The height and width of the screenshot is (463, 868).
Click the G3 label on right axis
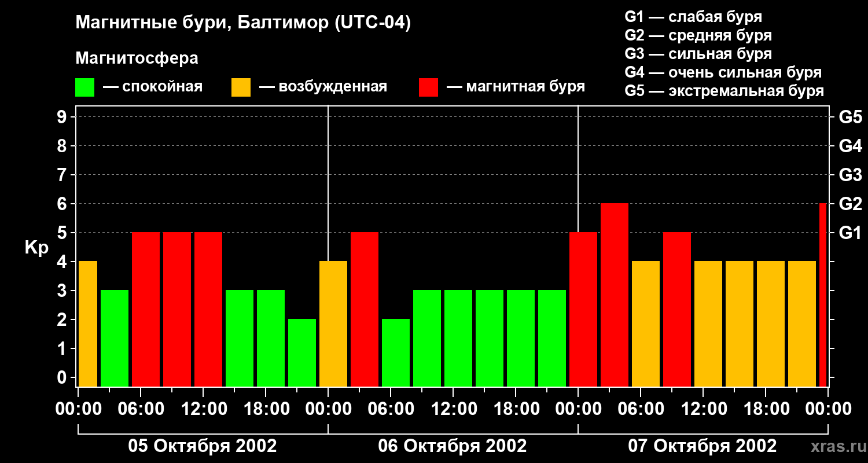click(850, 175)
